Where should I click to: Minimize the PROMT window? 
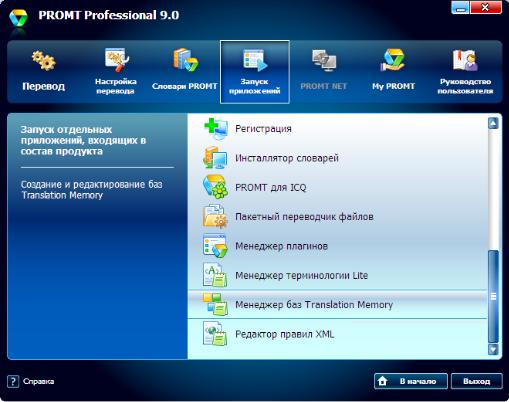[x=460, y=8]
